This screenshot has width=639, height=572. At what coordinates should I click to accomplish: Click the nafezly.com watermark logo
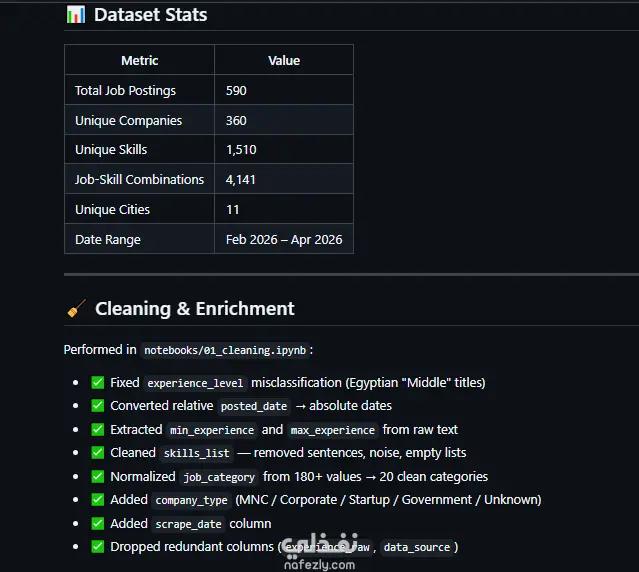[320, 551]
